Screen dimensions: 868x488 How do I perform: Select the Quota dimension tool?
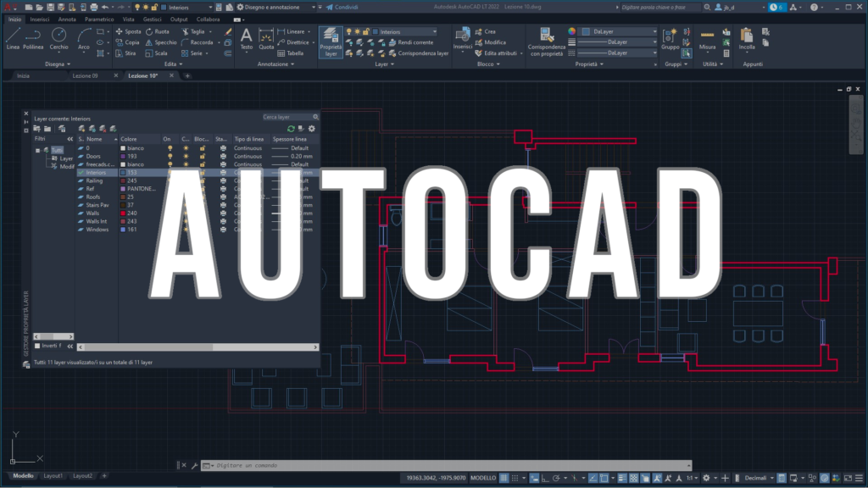coord(266,39)
